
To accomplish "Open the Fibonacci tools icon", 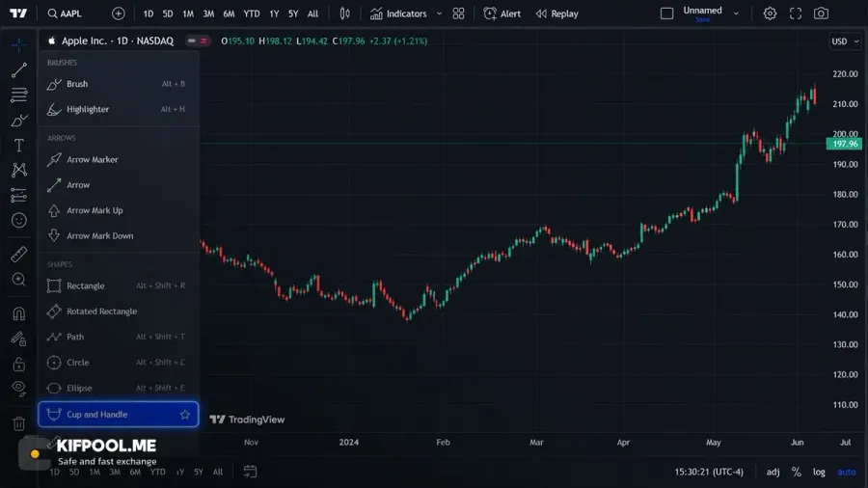I will (x=19, y=95).
